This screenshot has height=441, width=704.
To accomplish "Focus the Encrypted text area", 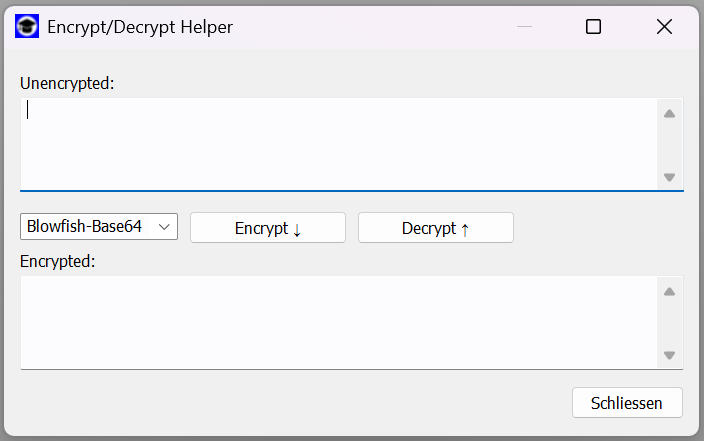I will point(339,322).
